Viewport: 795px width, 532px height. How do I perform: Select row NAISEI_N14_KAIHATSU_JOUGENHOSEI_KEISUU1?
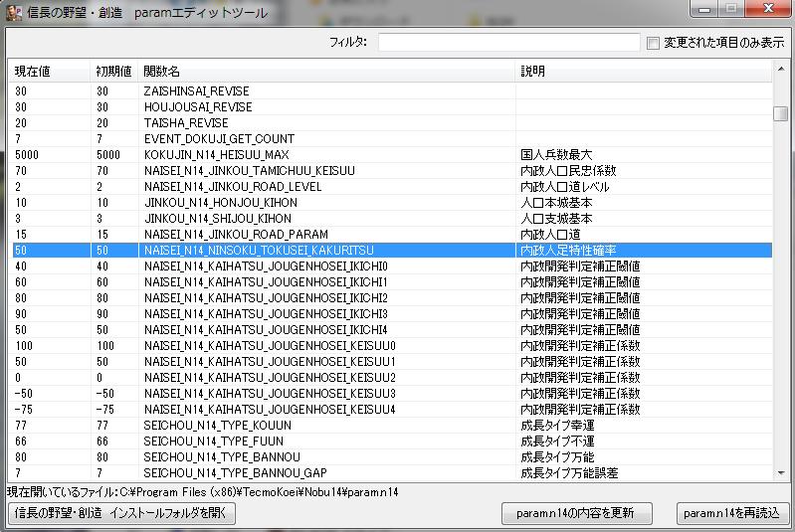tap(392, 362)
